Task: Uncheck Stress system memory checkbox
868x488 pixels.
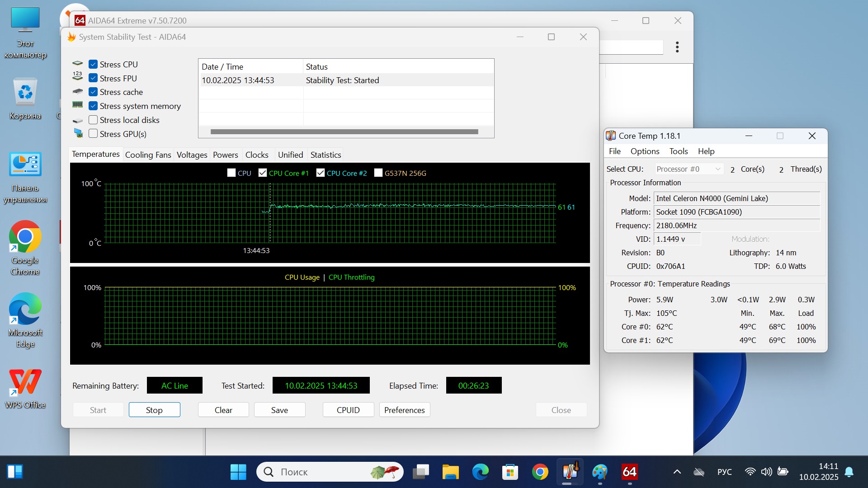Action: 93,106
